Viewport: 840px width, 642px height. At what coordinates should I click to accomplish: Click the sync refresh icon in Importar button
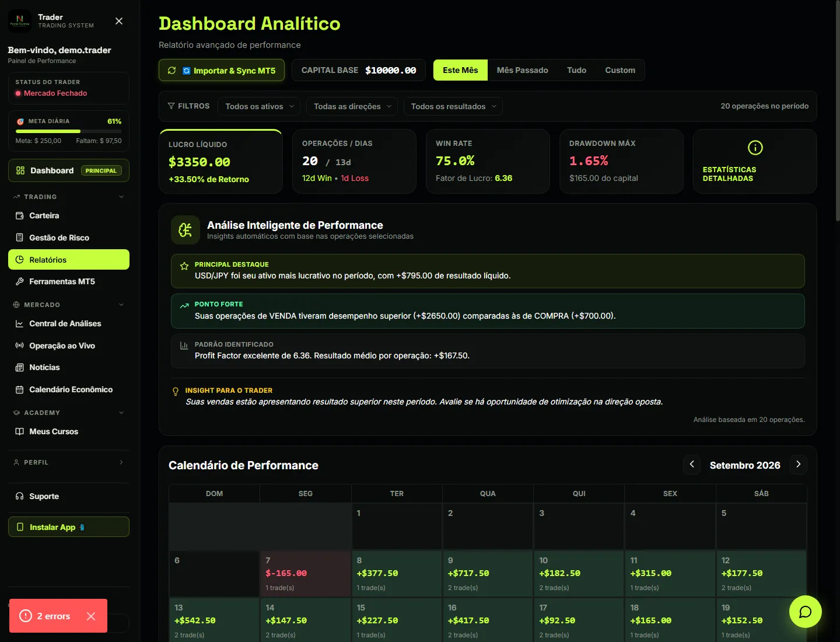171,70
